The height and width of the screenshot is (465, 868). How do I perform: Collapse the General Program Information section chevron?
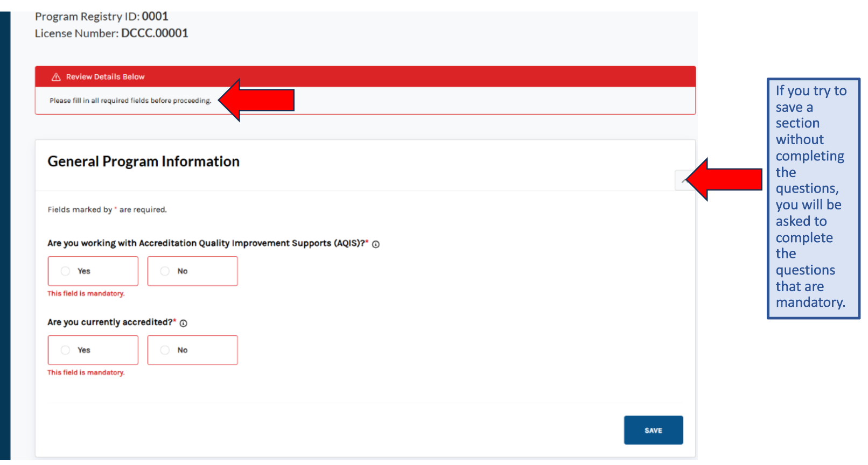683,180
